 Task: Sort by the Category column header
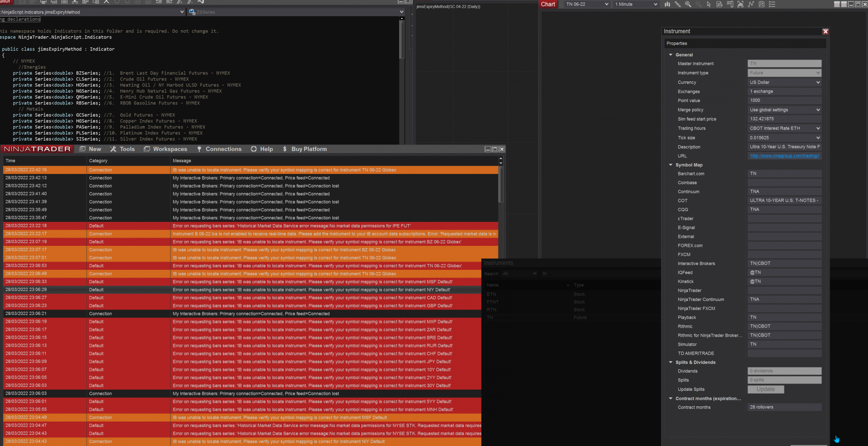click(x=128, y=161)
